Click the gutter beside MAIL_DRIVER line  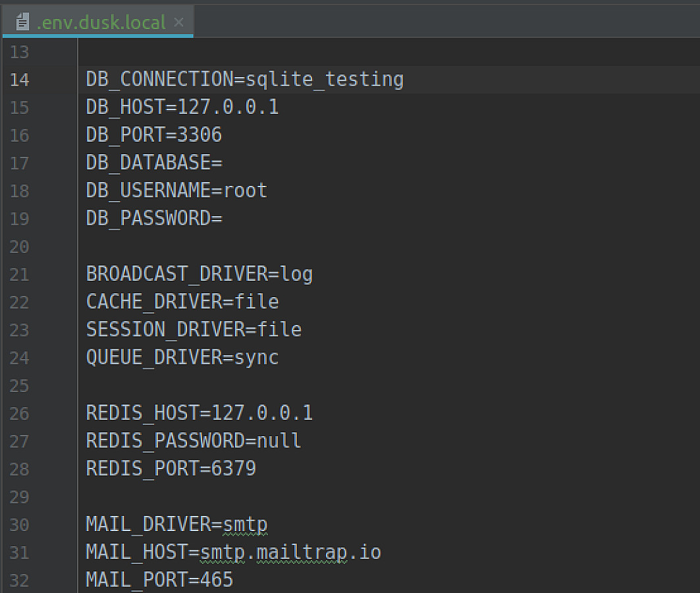point(20,524)
